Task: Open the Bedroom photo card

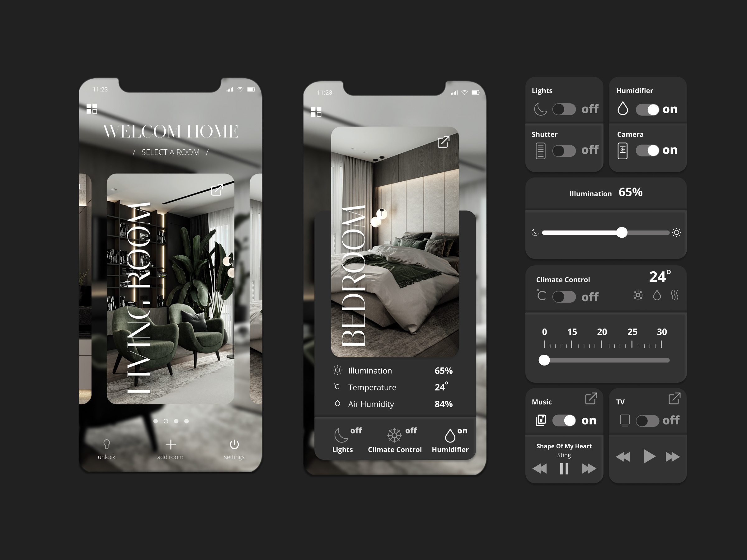Action: pos(395,242)
